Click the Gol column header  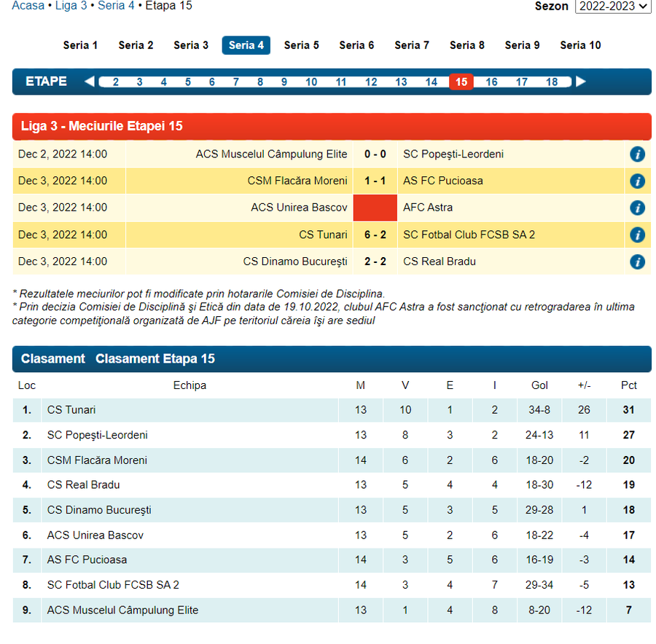pyautogui.click(x=539, y=385)
